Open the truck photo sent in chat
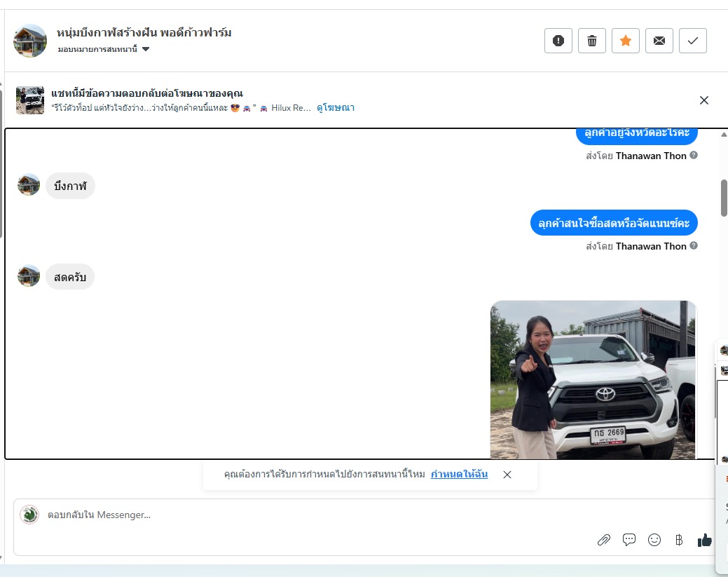Screen dimensions: 728x577 click(593, 379)
